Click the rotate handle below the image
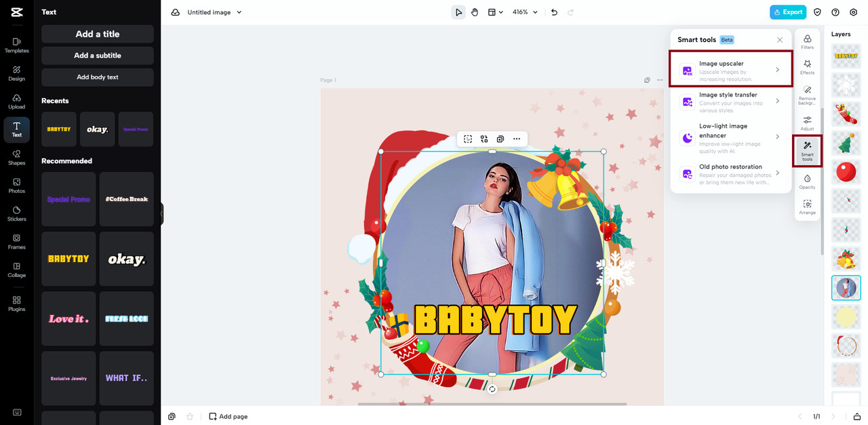868x425 pixels. coord(492,389)
